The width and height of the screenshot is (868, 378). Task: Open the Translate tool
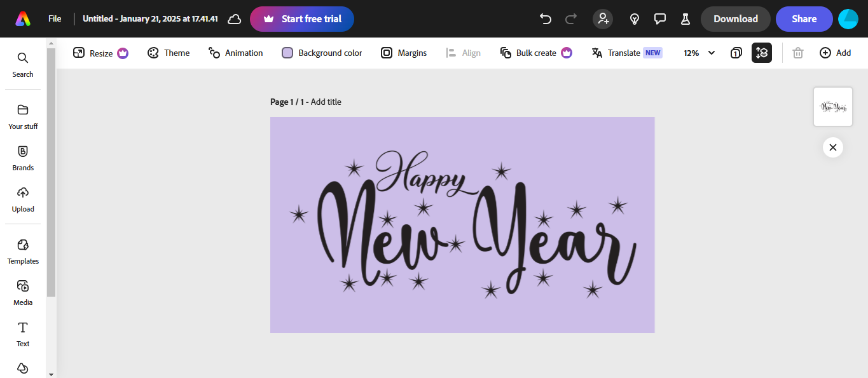(627, 53)
